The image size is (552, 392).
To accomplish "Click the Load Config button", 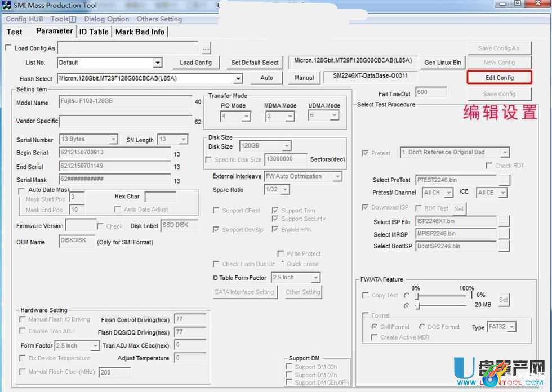I will pos(196,63).
